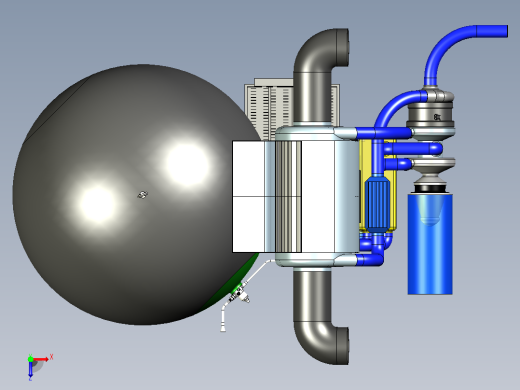Click the white nozzle tube end
Screen dimensions: 520x390
[x=223, y=326]
